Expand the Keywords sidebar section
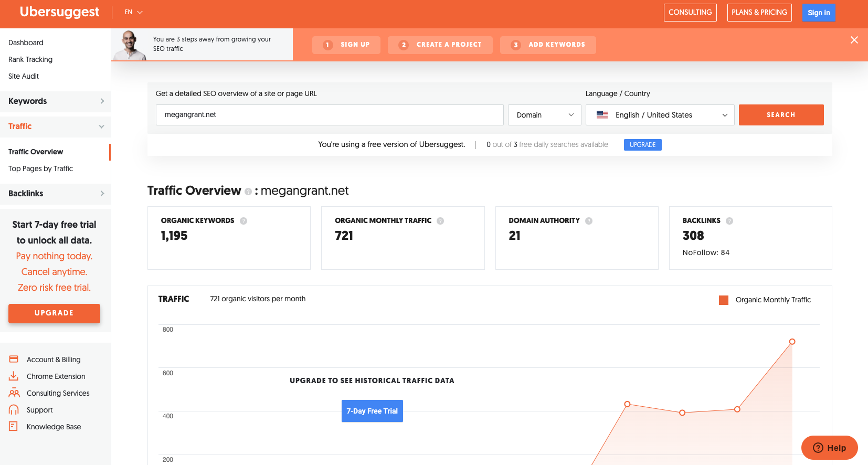Viewport: 868px width, 465px height. (x=55, y=101)
